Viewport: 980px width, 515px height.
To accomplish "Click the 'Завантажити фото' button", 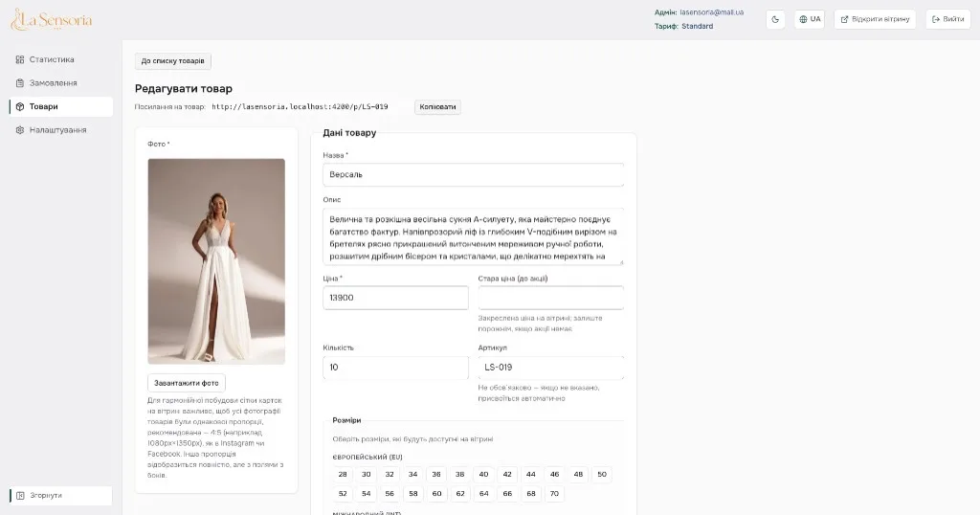I will coord(187,383).
